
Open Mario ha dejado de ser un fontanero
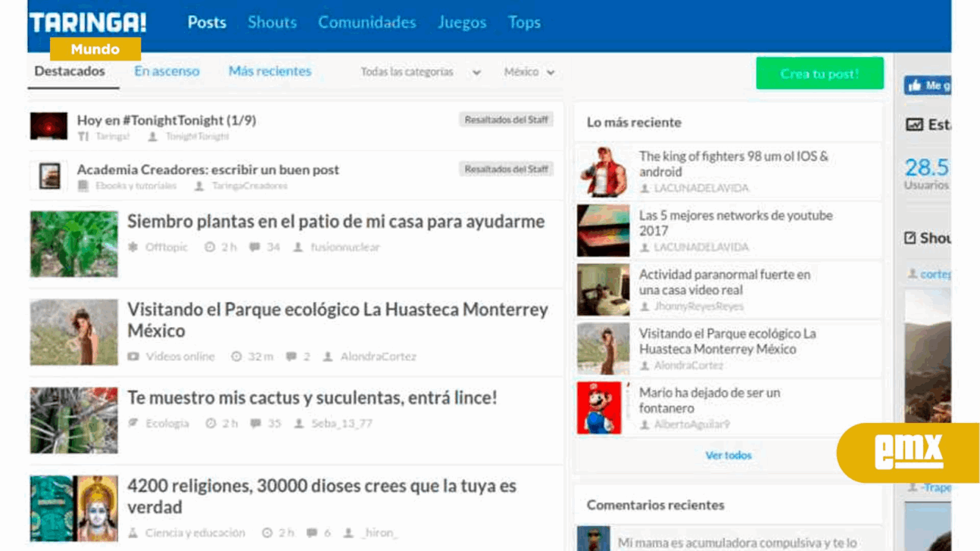709,400
